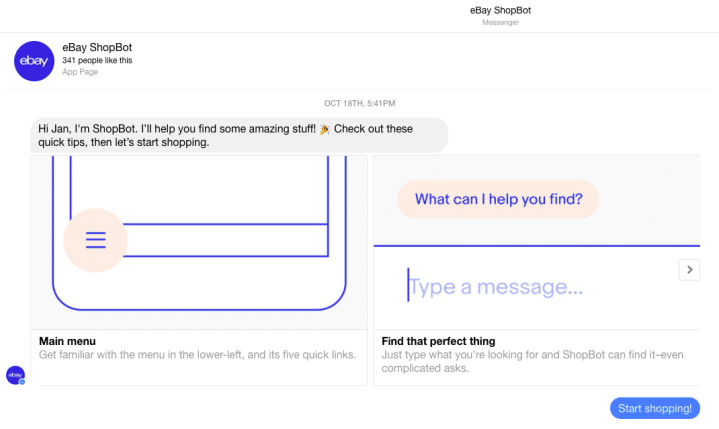Screen dimensions: 719x429
Task: Click the 'Type a message...' illustration field
Action: [x=495, y=287]
